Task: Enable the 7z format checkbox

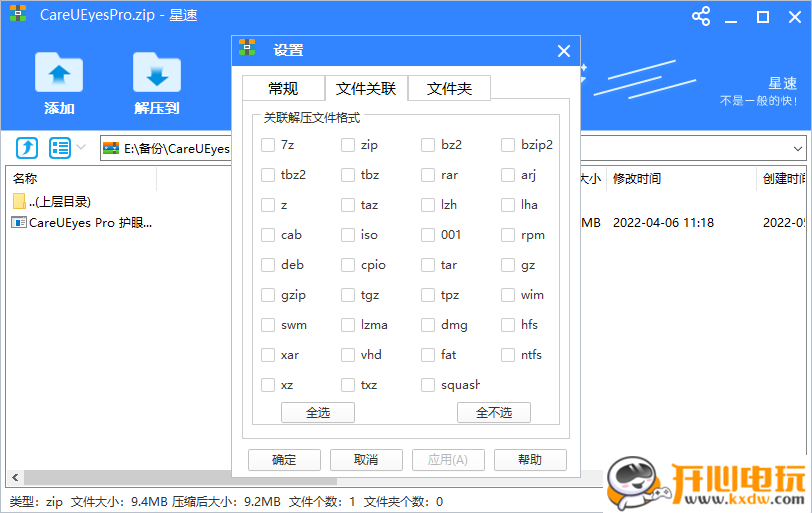Action: [x=268, y=145]
